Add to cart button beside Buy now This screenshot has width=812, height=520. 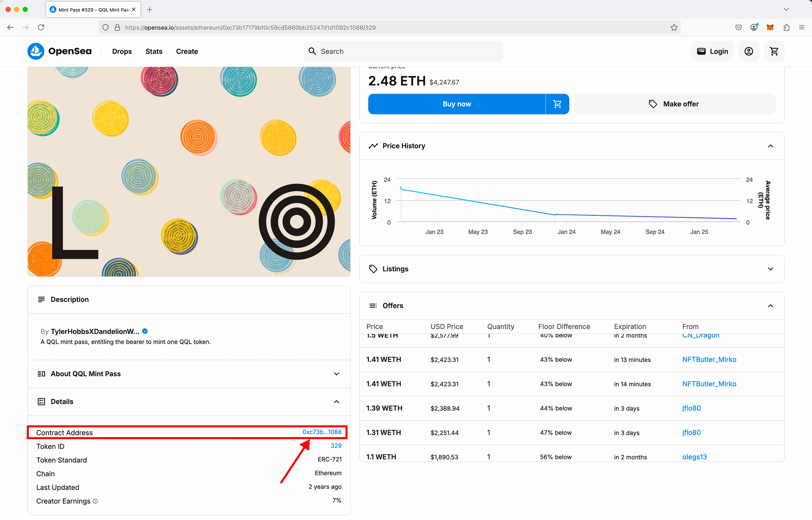(x=557, y=104)
